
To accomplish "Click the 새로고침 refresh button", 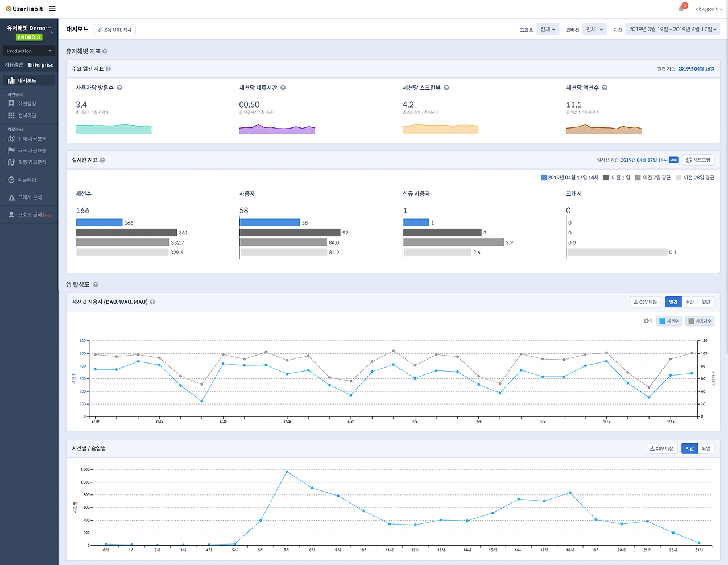I will point(698,160).
